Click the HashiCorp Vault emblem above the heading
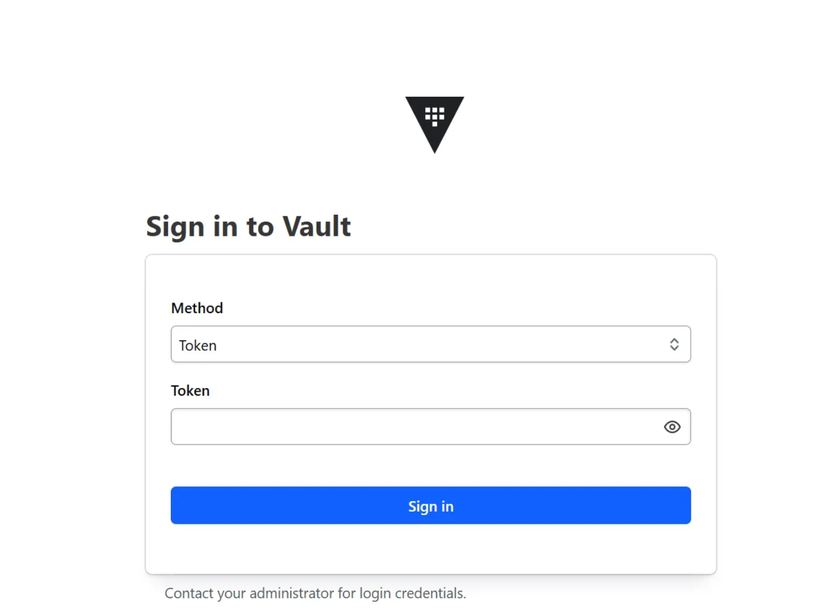 click(x=435, y=122)
